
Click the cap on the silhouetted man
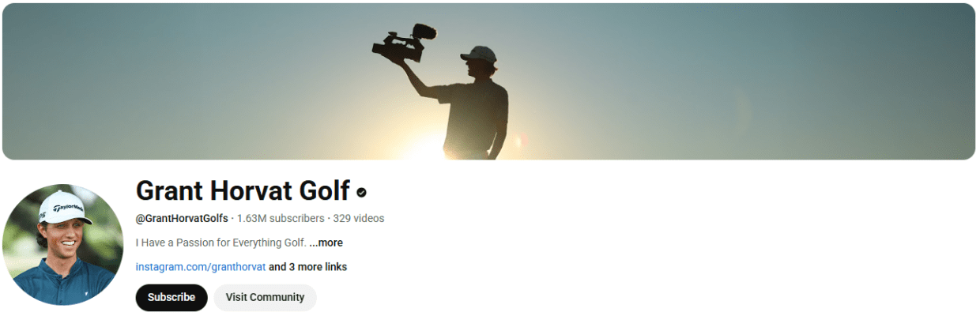pos(479,55)
